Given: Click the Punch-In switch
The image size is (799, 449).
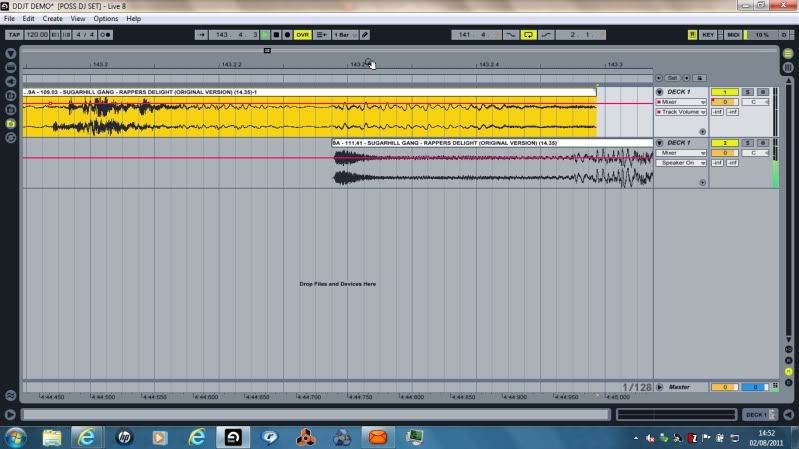Looking at the screenshot, I should pyautogui.click(x=511, y=34).
